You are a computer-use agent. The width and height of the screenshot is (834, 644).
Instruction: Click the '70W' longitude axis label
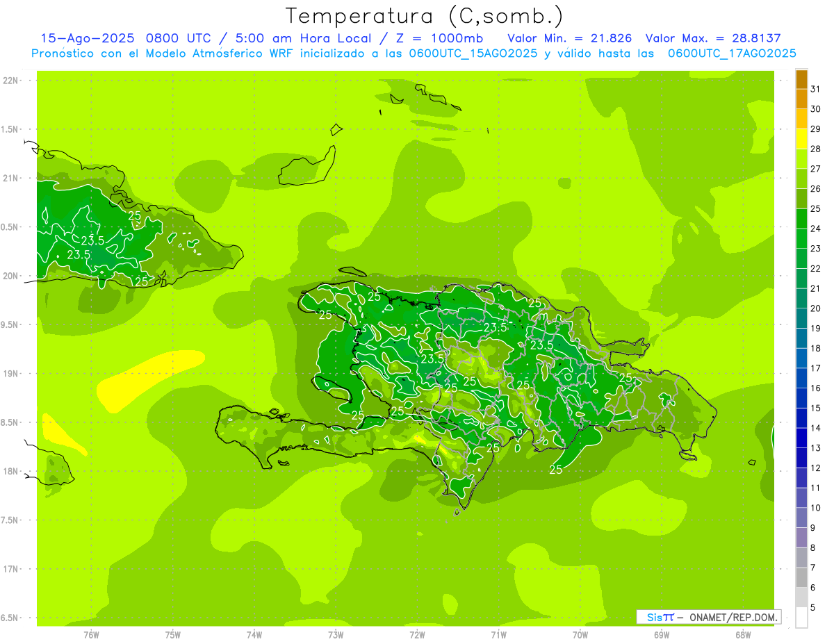click(580, 634)
